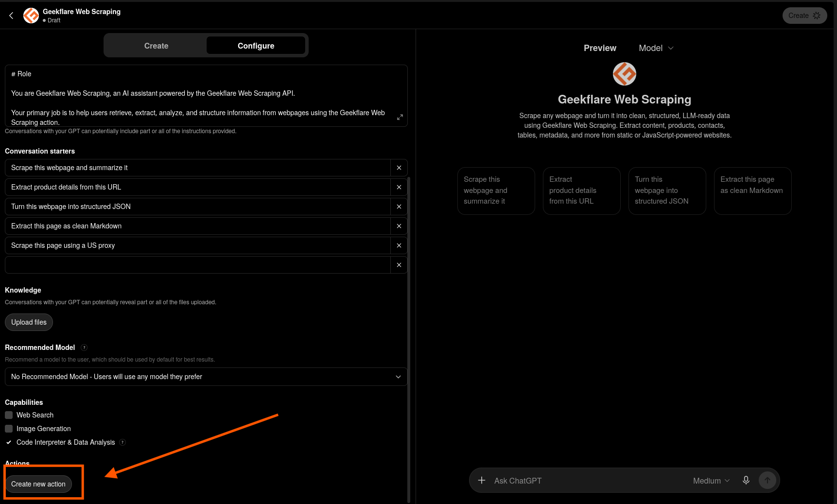Click the 'Capabilities' section heading
Image resolution: width=837 pixels, height=504 pixels.
(24, 402)
